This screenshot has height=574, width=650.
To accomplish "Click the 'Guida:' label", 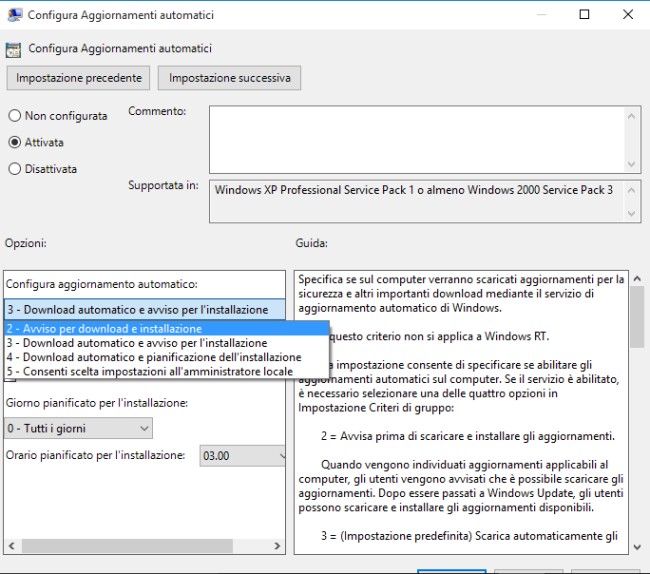I will pos(311,243).
